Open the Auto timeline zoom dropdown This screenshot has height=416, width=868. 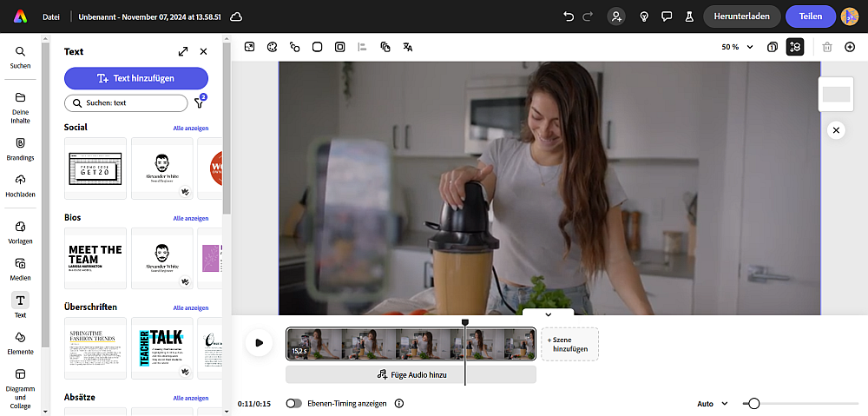(713, 404)
